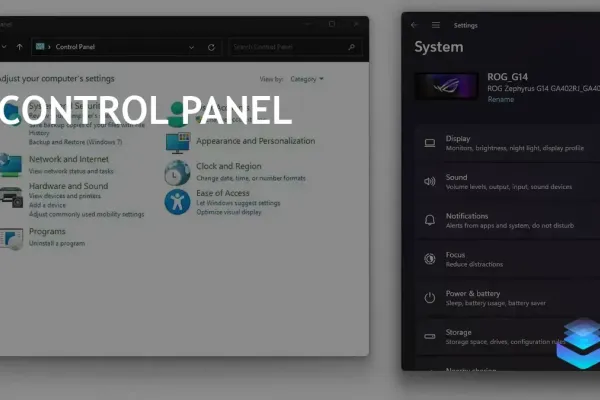The image size is (600, 400).
Task: Click the Rename link under ROG_G14
Action: [501, 99]
